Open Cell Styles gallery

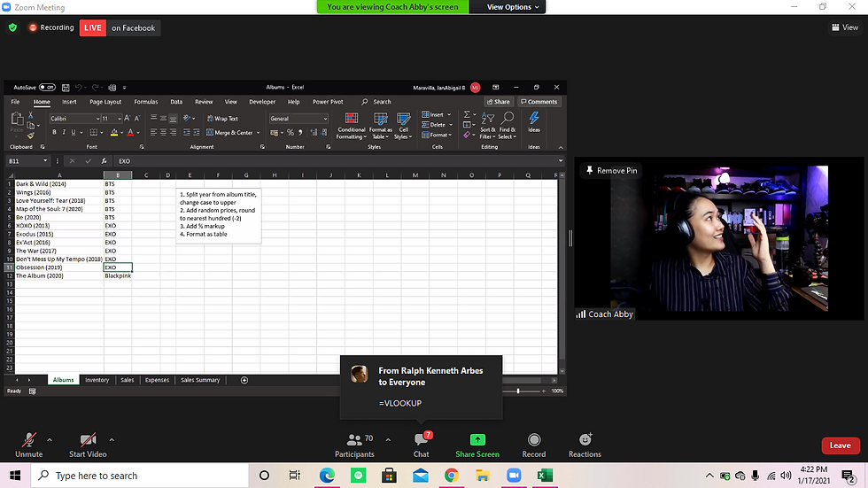coord(403,126)
